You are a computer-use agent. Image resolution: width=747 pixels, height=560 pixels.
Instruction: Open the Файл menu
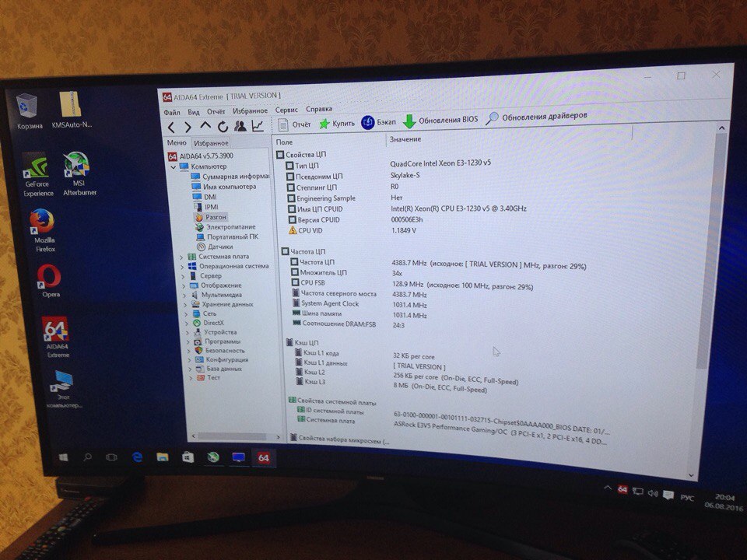(172, 112)
